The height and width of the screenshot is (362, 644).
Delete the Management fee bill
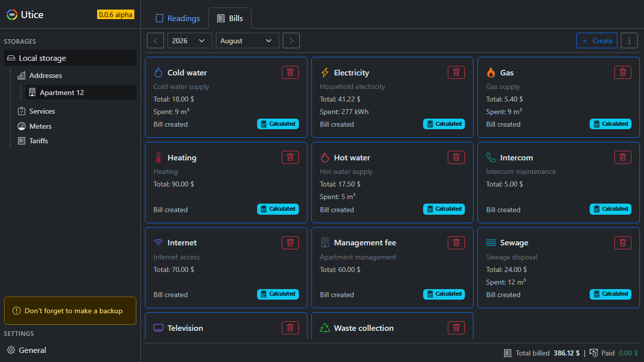pyautogui.click(x=456, y=243)
